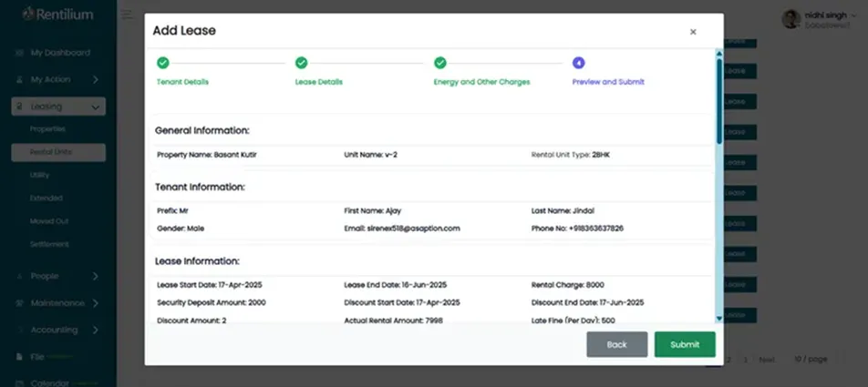Click the Rentilium logo

[57, 15]
